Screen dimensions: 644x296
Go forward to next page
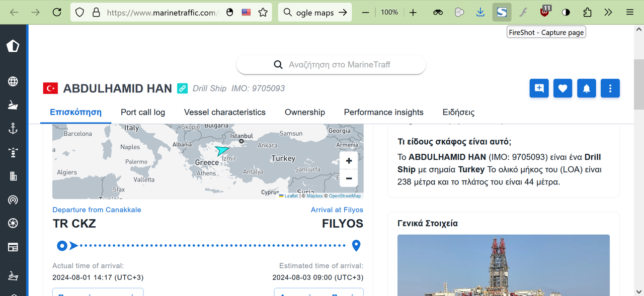tap(35, 12)
